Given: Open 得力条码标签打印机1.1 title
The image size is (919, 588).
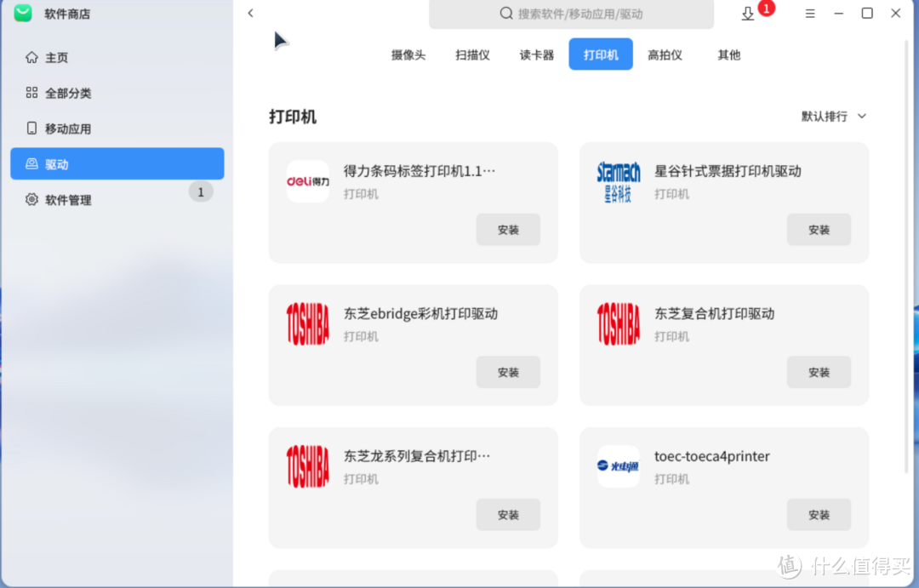Looking at the screenshot, I should (420, 170).
